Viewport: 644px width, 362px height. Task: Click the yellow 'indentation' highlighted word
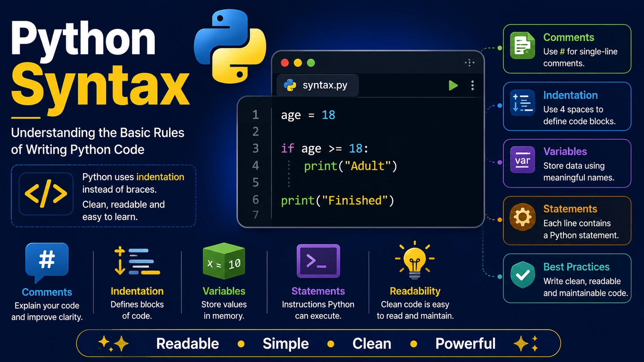coord(160,177)
